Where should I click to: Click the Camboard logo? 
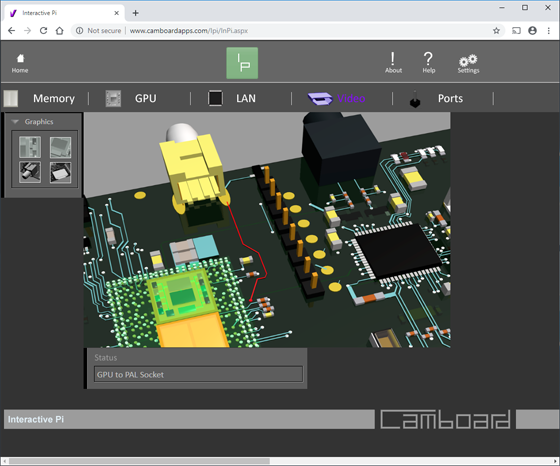tap(445, 419)
